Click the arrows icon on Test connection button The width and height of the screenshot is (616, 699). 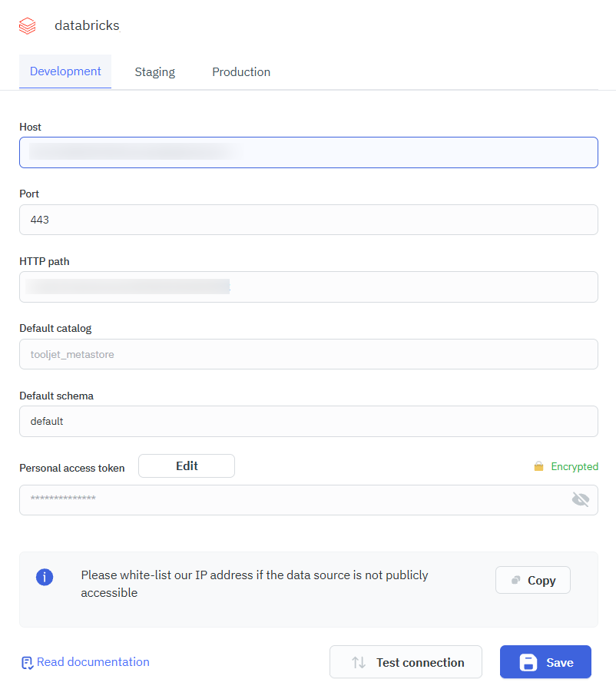point(358,662)
